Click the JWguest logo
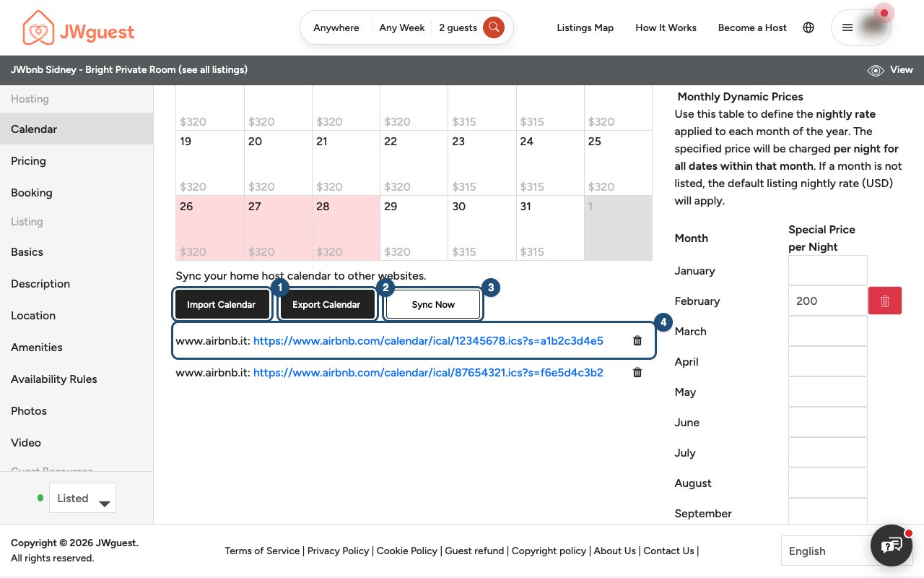 pyautogui.click(x=79, y=28)
